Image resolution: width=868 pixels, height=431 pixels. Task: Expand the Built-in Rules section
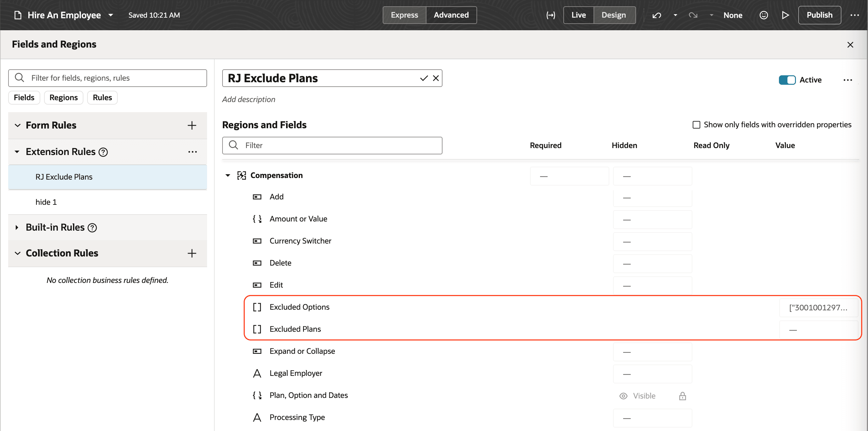(17, 228)
